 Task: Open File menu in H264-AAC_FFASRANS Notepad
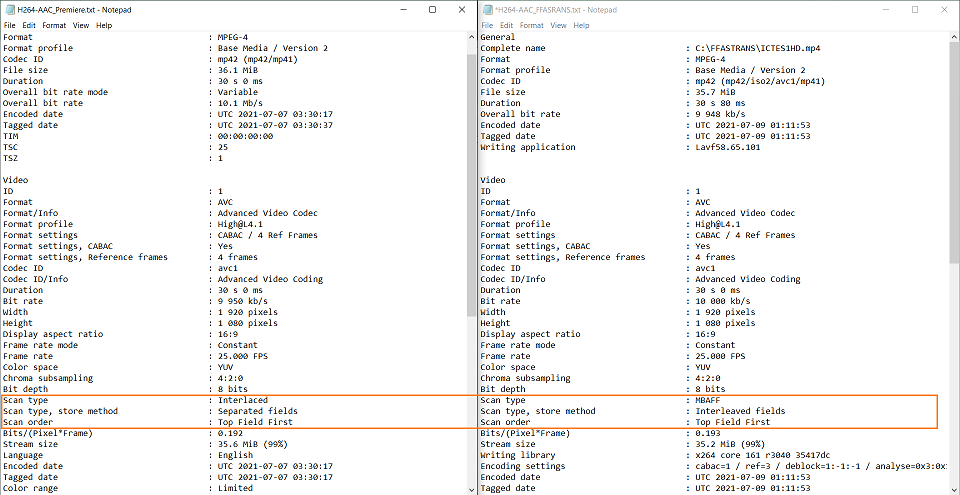click(x=487, y=25)
